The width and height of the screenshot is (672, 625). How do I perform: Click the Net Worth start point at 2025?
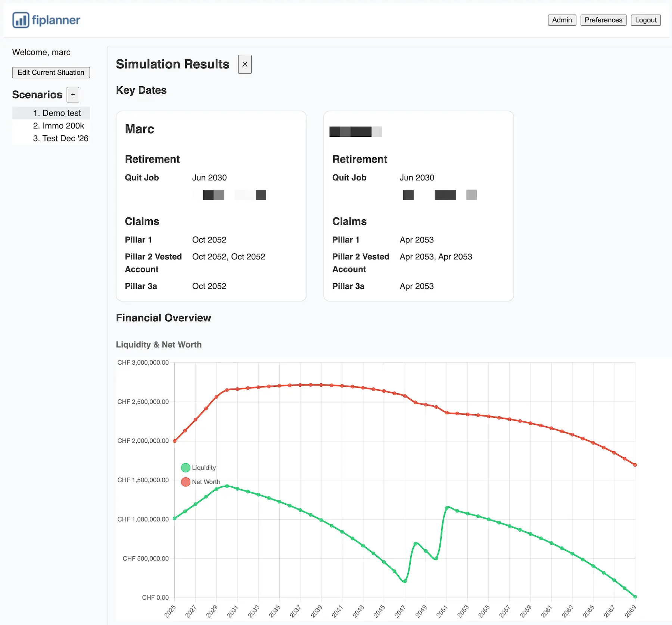click(175, 441)
